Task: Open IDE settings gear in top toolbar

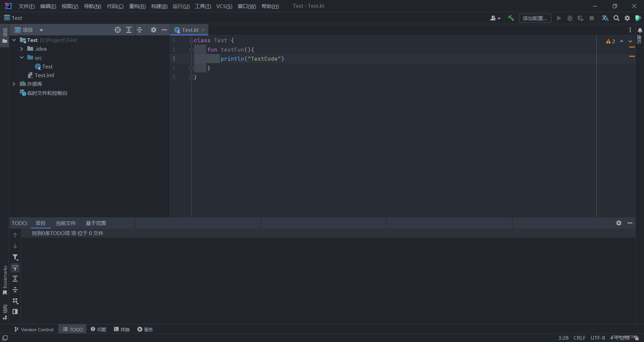Action: (627, 18)
